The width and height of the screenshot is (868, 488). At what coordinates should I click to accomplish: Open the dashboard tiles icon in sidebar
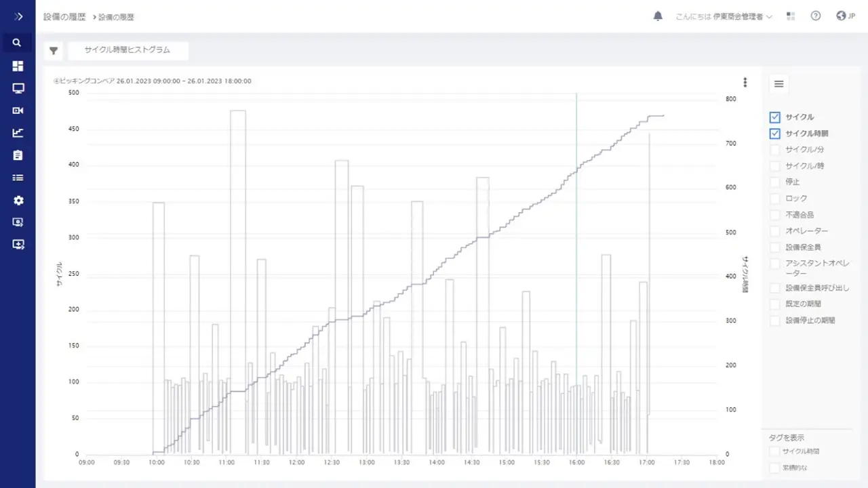click(18, 66)
